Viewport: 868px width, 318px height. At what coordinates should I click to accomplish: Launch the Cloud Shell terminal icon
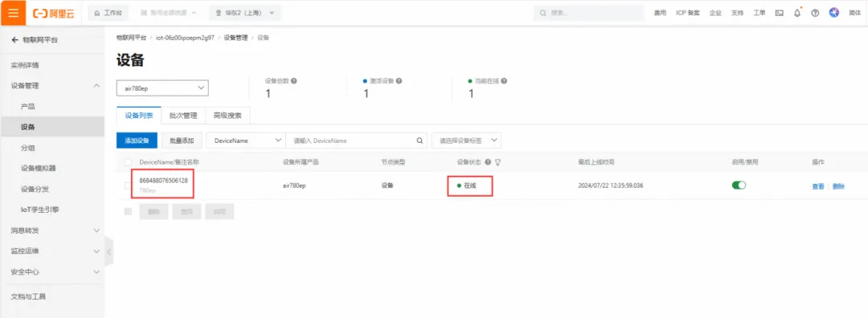click(780, 13)
